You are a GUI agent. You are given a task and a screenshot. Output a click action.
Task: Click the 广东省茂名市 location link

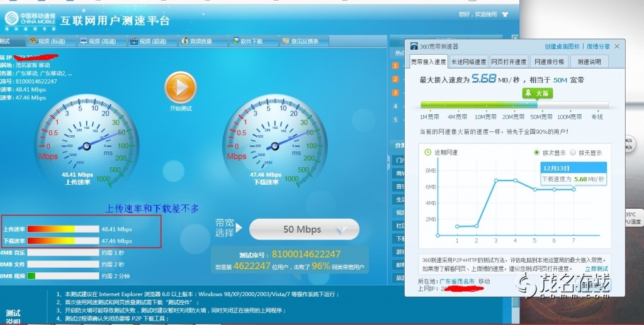[x=456, y=281]
